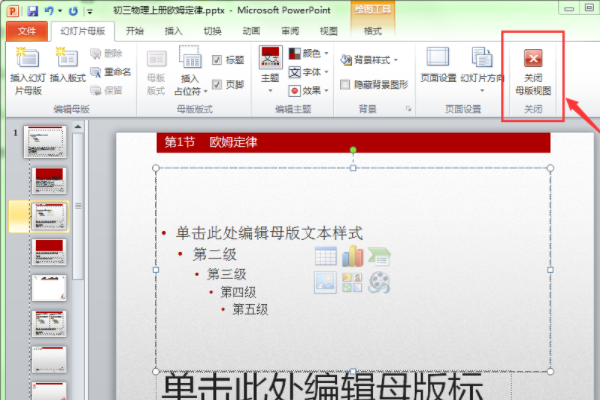Expand the Fonts (字体) dropdown arrow
Viewport: 600px width, 400px height.
click(326, 72)
